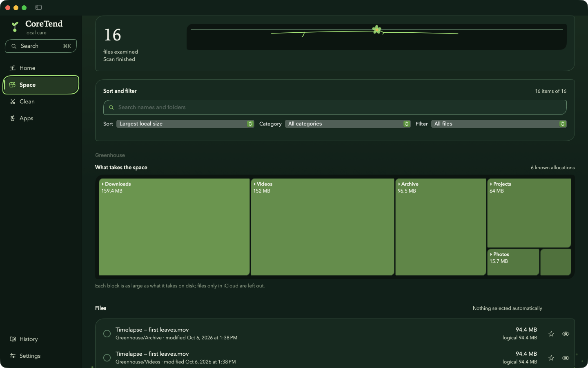Click the '16 items of 16' count
The width and height of the screenshot is (588, 368).
pyautogui.click(x=551, y=91)
